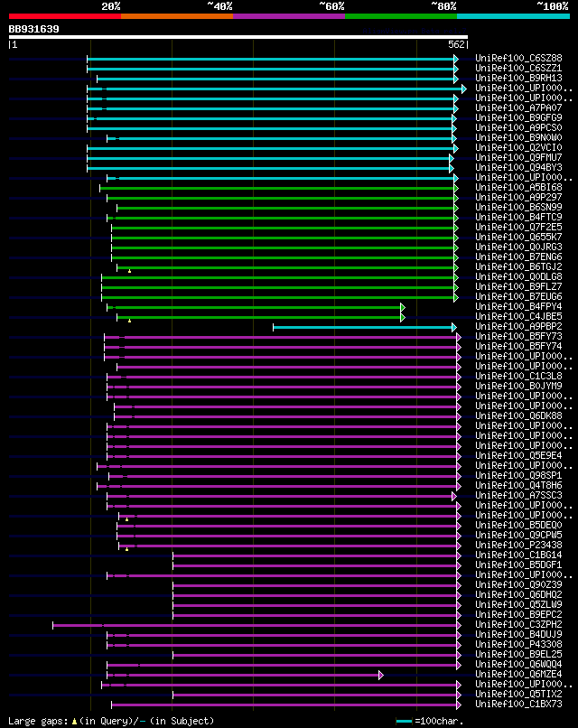Click the UniRef100_Q98SP1 label
The height and width of the screenshot is (728, 578).
click(x=518, y=475)
